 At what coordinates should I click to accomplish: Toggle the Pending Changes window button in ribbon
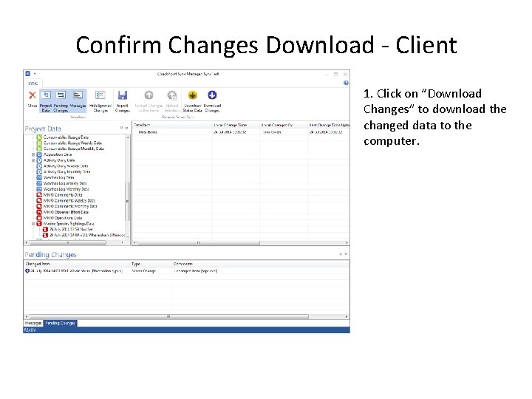(61, 100)
